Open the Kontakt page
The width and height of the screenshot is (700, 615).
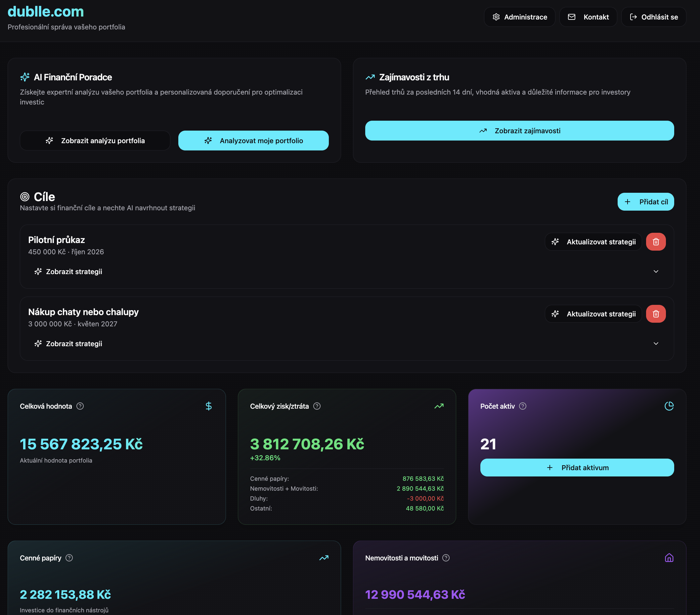(588, 17)
